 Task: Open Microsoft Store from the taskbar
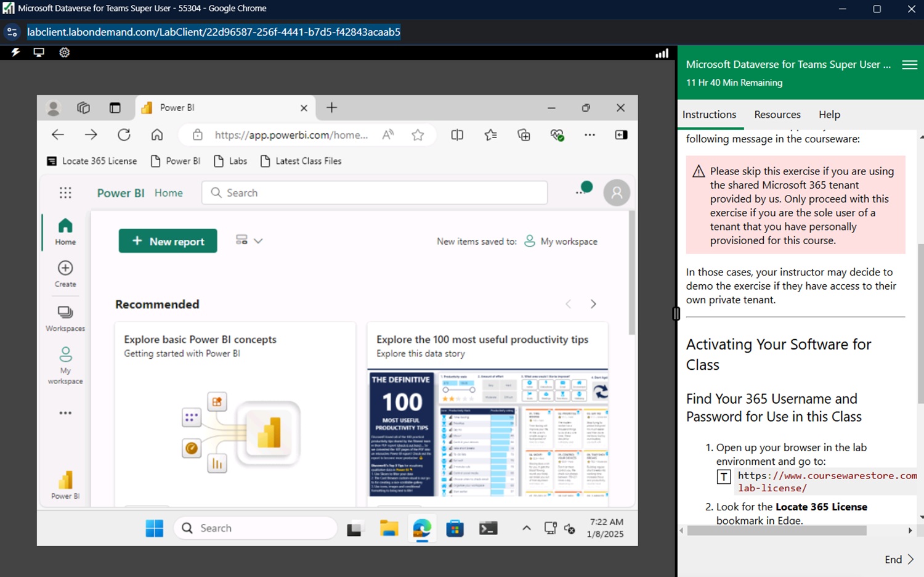[x=455, y=528]
